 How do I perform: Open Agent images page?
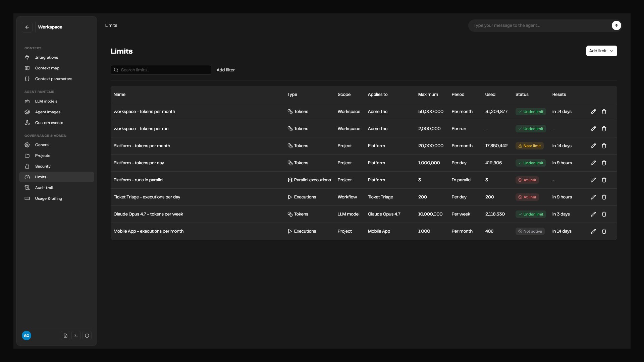[x=57, y=112]
